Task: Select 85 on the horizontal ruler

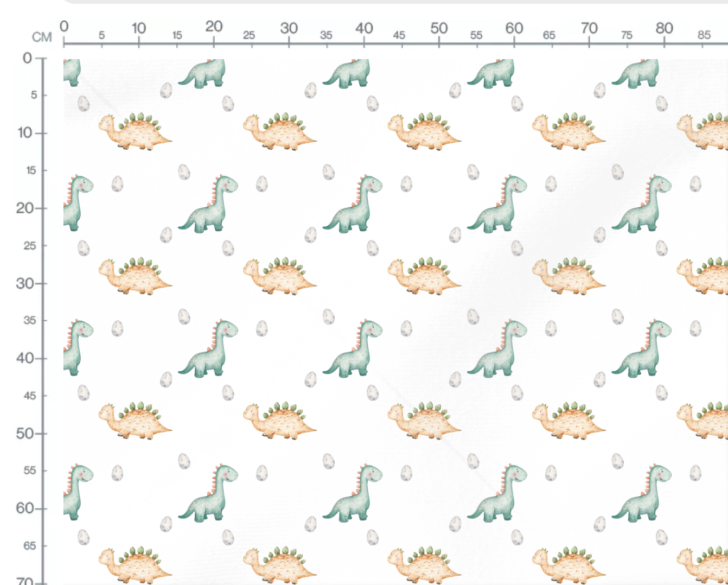Action: point(704,35)
